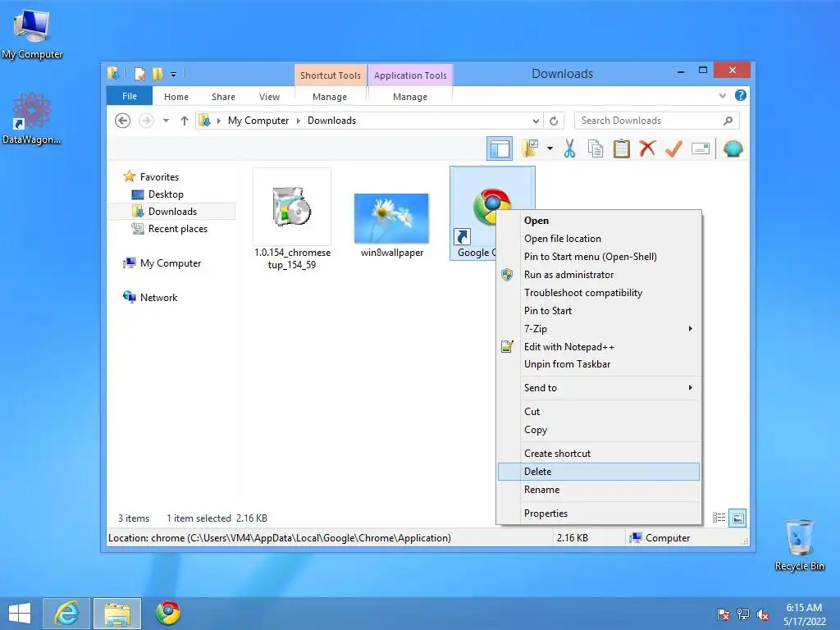Click the Search Downloads field
Image resolution: width=840 pixels, height=630 pixels.
tap(656, 121)
